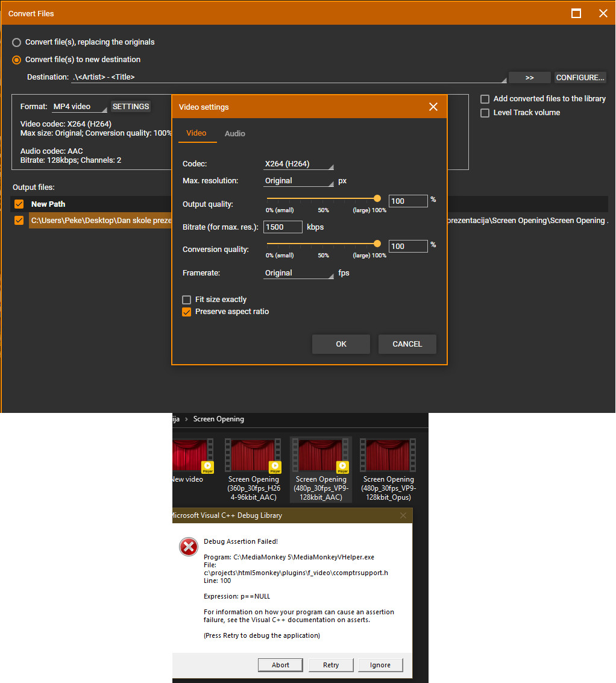Click the red error icon in assertion dialog
Image resolution: width=616 pixels, height=683 pixels.
click(x=188, y=547)
